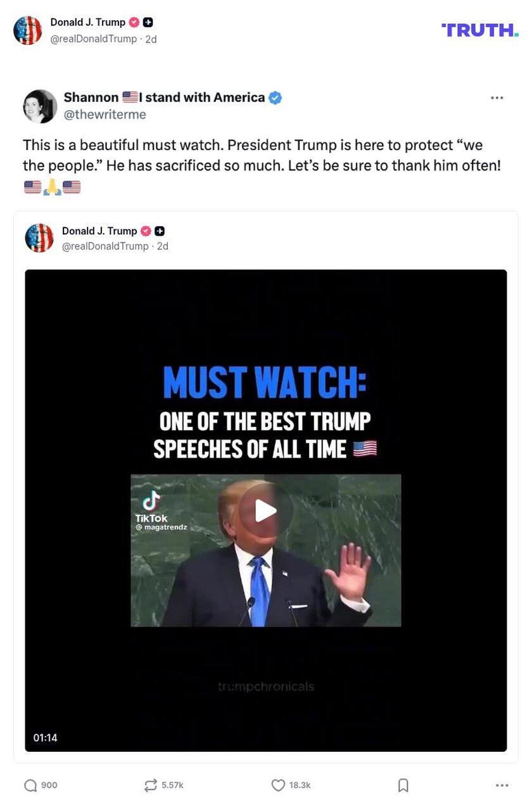Bookmark the post with the bookmark icon
Image resolution: width=532 pixels, height=807 pixels.
[403, 785]
